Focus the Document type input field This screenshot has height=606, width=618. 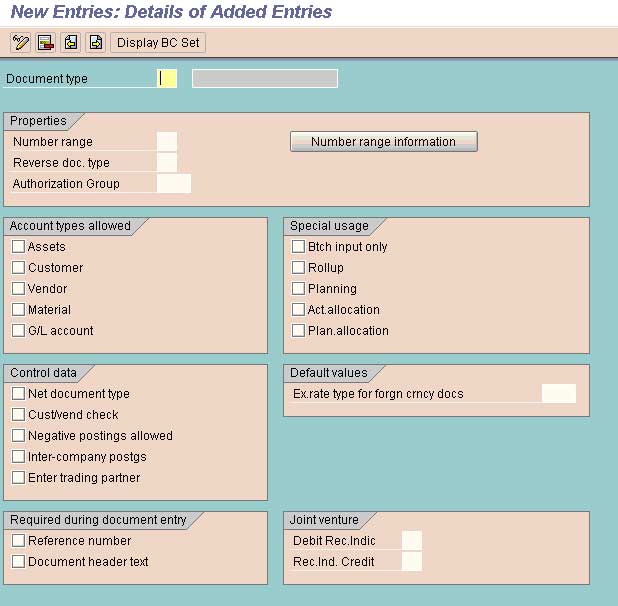167,78
